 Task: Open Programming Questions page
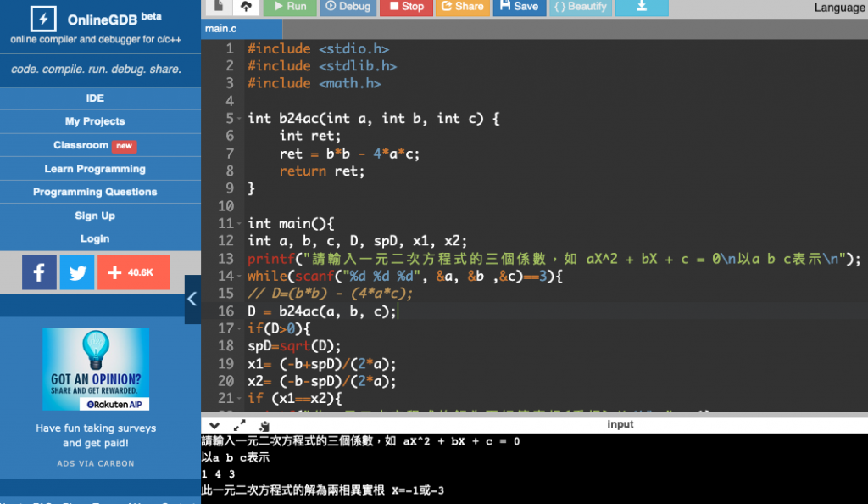tap(95, 193)
